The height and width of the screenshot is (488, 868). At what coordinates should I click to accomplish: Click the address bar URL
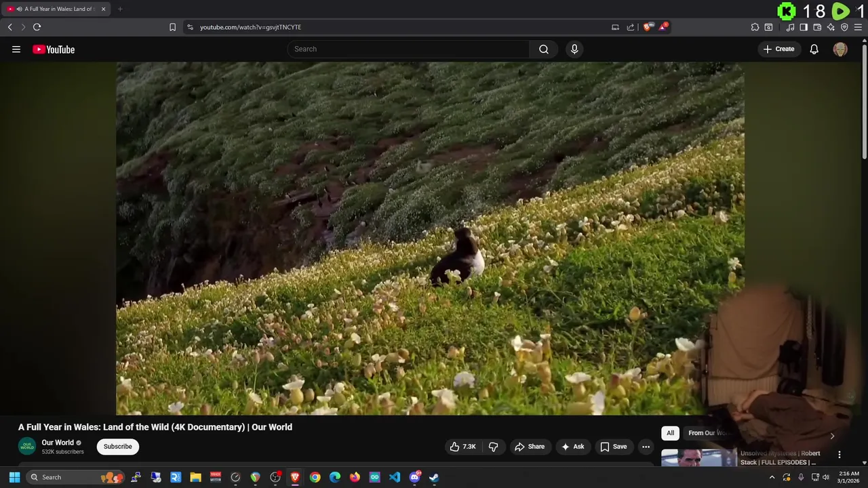(250, 27)
